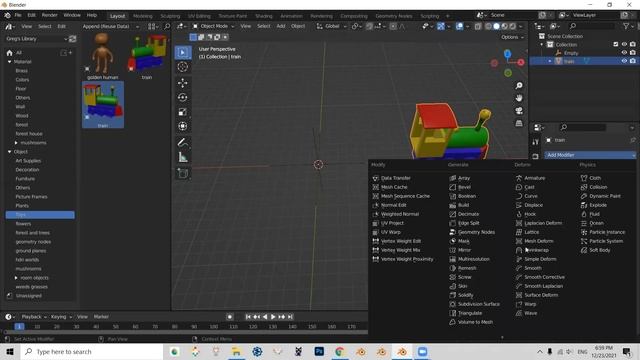Select the Add Cube tool
Image resolution: width=640 pixels, height=360 pixels.
pos(183,173)
